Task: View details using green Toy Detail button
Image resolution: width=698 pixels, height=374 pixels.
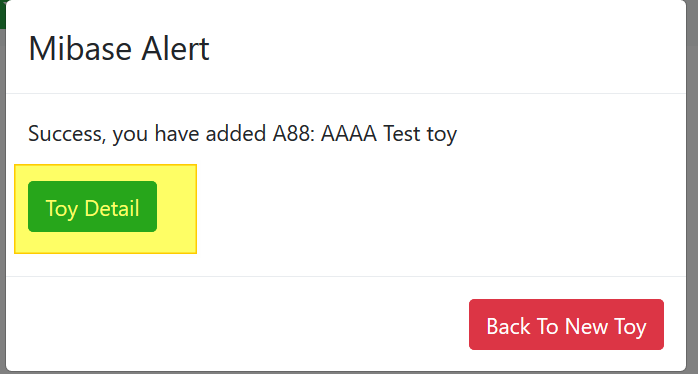Action: 92,207
